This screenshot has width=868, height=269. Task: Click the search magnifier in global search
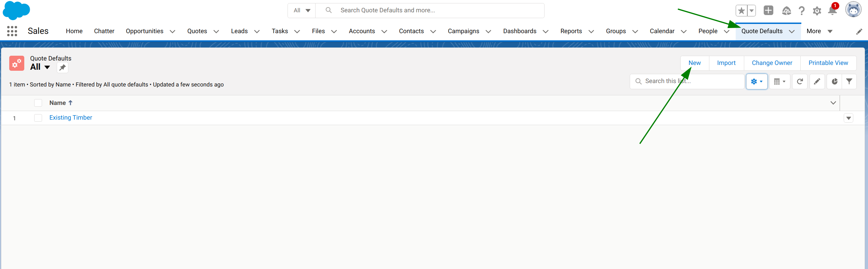(x=329, y=10)
